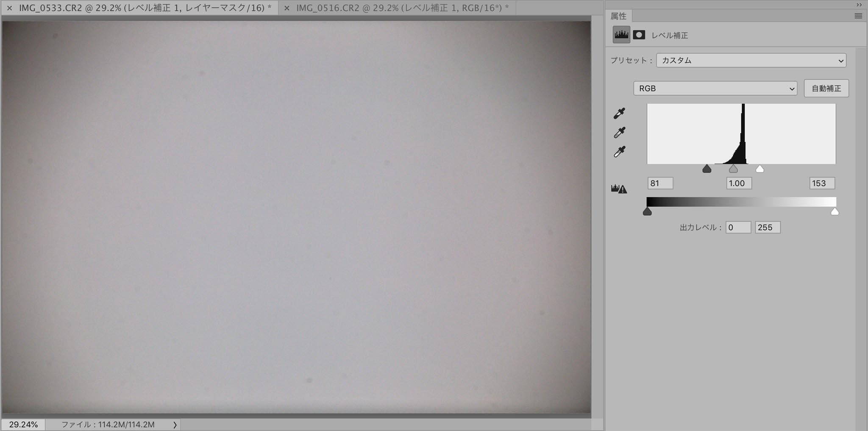Click the levels histogram adjustment icon
This screenshot has width=868, height=431.
tap(621, 35)
